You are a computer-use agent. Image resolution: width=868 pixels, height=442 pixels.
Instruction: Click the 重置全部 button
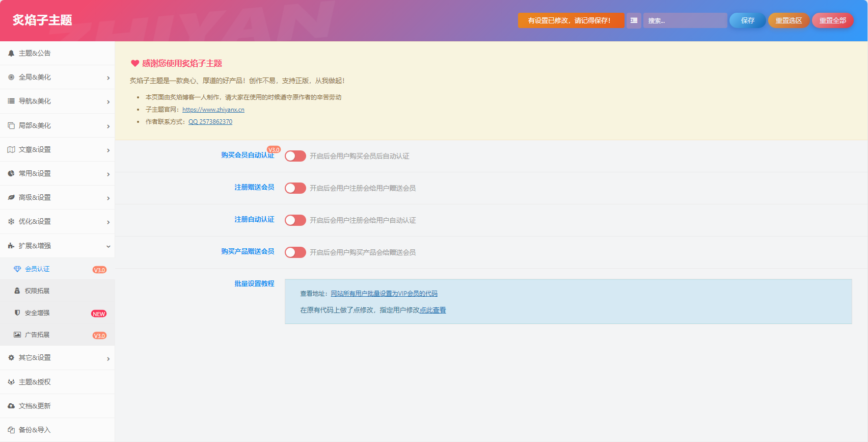coord(833,20)
